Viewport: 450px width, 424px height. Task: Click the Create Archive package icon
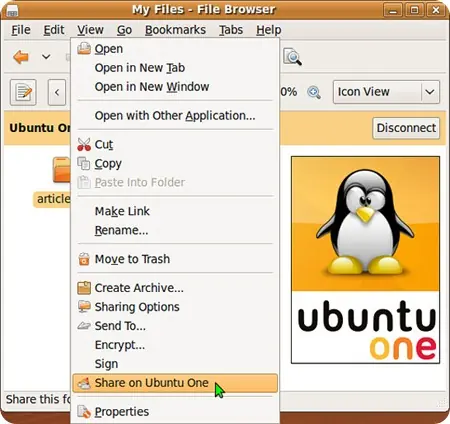(x=84, y=288)
